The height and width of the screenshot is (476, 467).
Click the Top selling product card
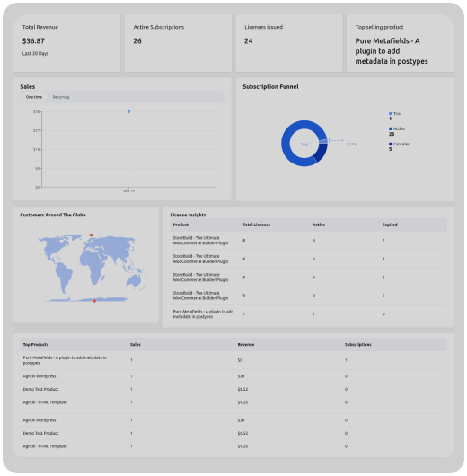pyautogui.click(x=400, y=43)
